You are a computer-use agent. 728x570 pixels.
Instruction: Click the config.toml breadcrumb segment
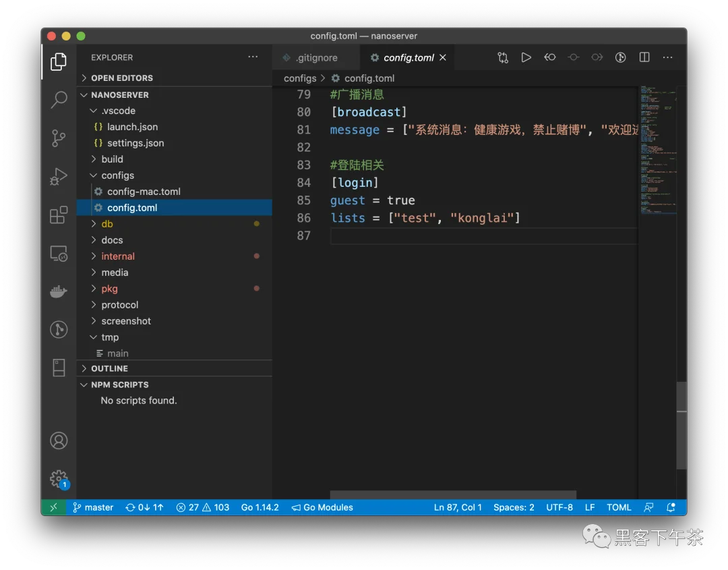click(363, 78)
